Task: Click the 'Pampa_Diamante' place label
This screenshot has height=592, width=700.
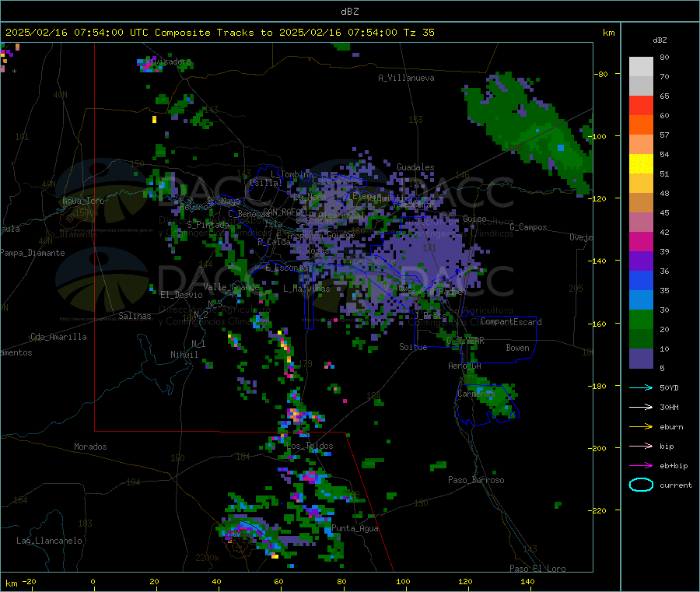Action: point(32,253)
